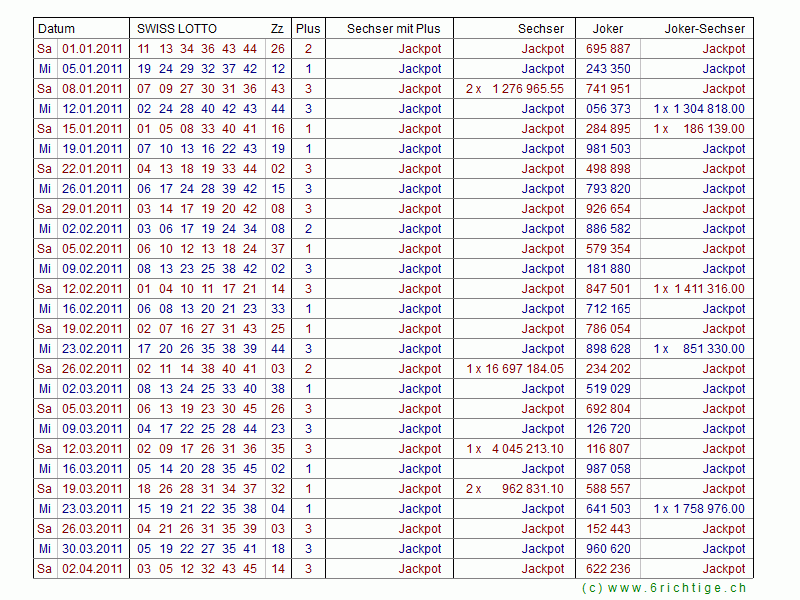Image resolution: width=800 pixels, height=600 pixels.
Task: Select the date 01.01.2011
Action: 92,49
